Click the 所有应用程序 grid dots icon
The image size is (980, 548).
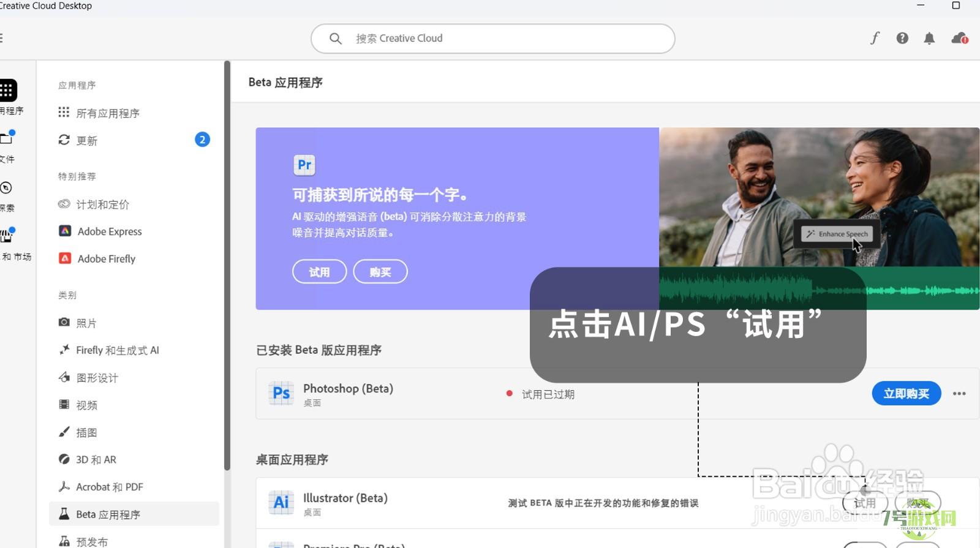[x=64, y=112]
